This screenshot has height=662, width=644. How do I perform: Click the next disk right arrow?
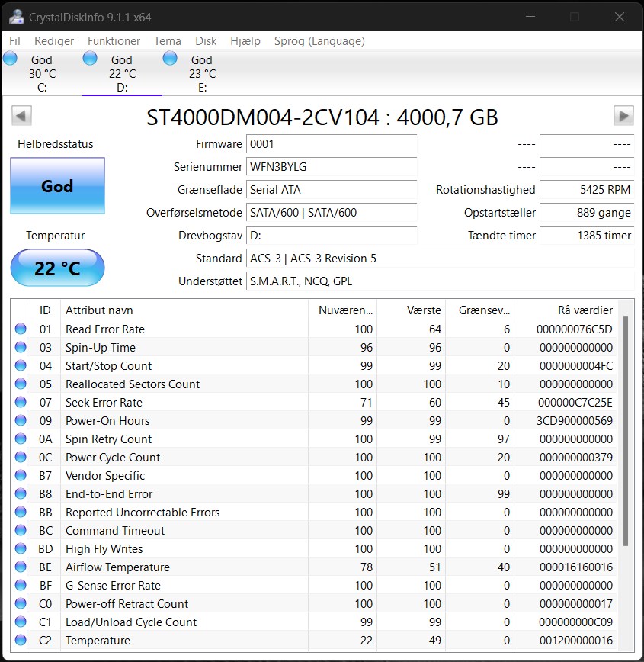click(623, 116)
